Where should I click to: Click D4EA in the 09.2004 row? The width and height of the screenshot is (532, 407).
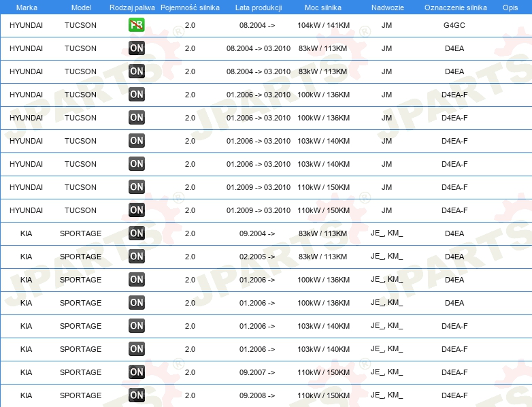pyautogui.click(x=454, y=233)
